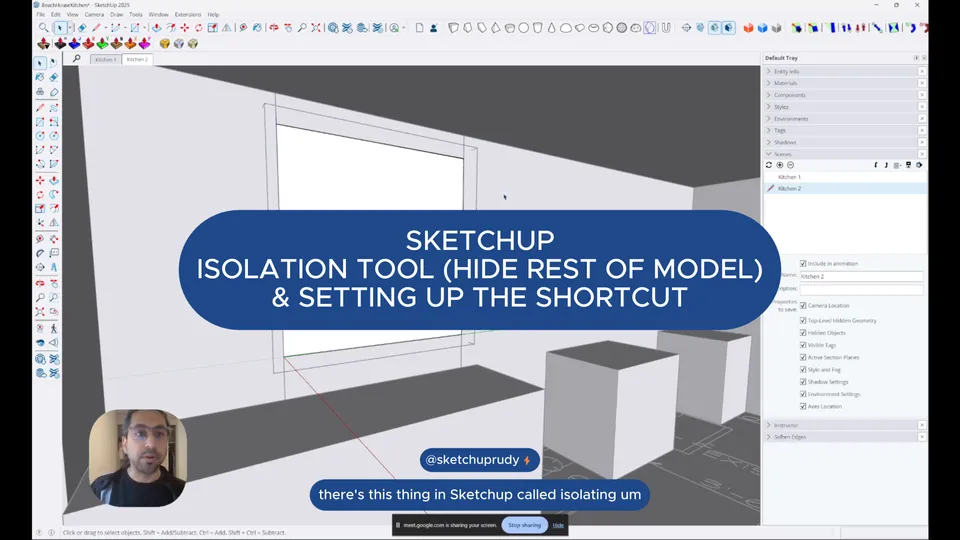Click the Add Scene plus icon

point(780,165)
